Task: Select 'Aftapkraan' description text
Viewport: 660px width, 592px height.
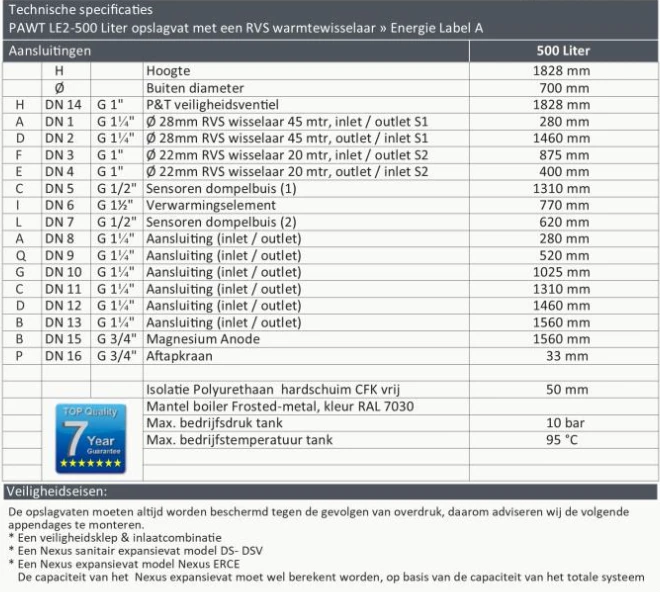Action: tap(179, 356)
